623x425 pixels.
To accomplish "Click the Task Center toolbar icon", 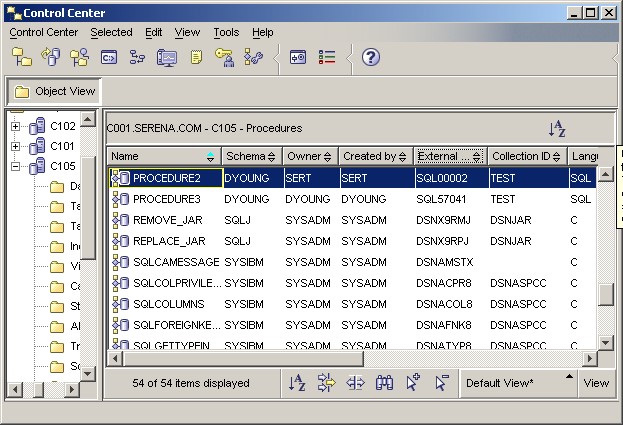I will [x=137, y=57].
